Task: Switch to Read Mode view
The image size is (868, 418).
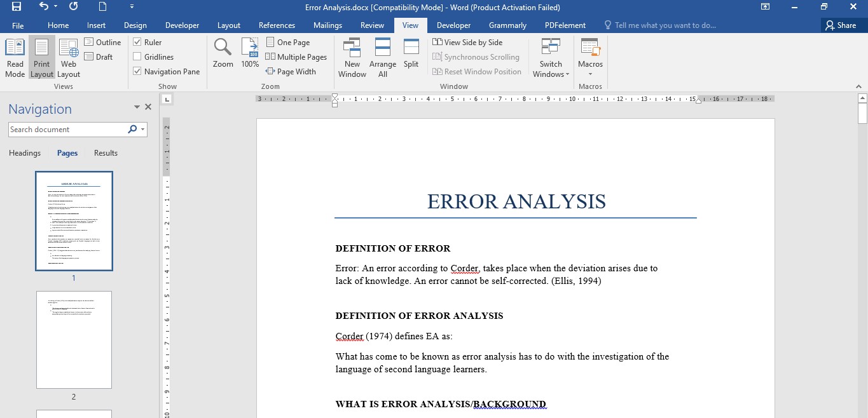Action: point(15,57)
